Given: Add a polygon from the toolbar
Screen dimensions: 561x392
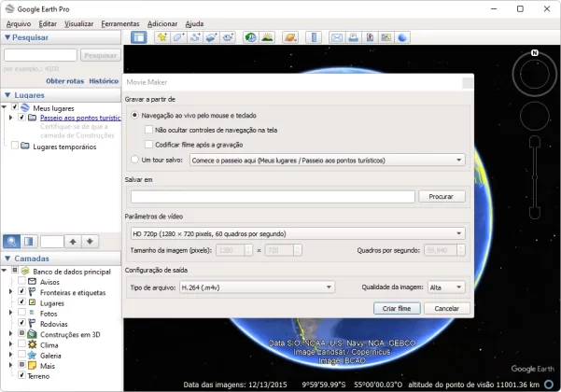Looking at the screenshot, I should point(178,37).
